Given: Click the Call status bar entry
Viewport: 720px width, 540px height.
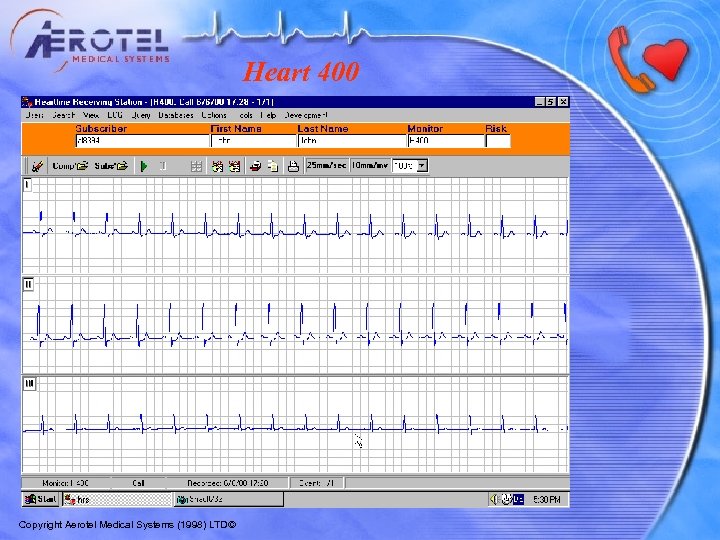Looking at the screenshot, I should [138, 483].
